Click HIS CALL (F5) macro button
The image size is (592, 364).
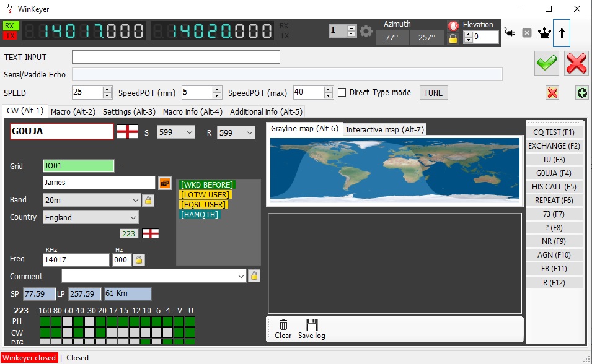(554, 187)
